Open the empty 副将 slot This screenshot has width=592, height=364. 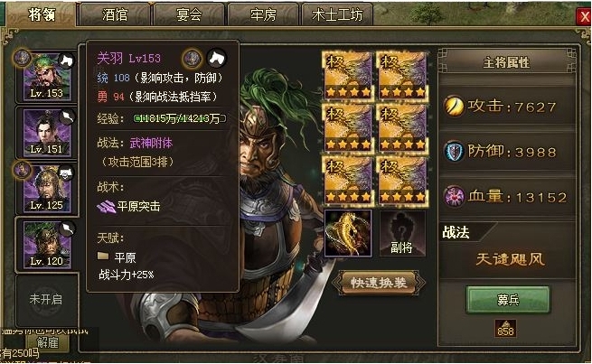402,233
